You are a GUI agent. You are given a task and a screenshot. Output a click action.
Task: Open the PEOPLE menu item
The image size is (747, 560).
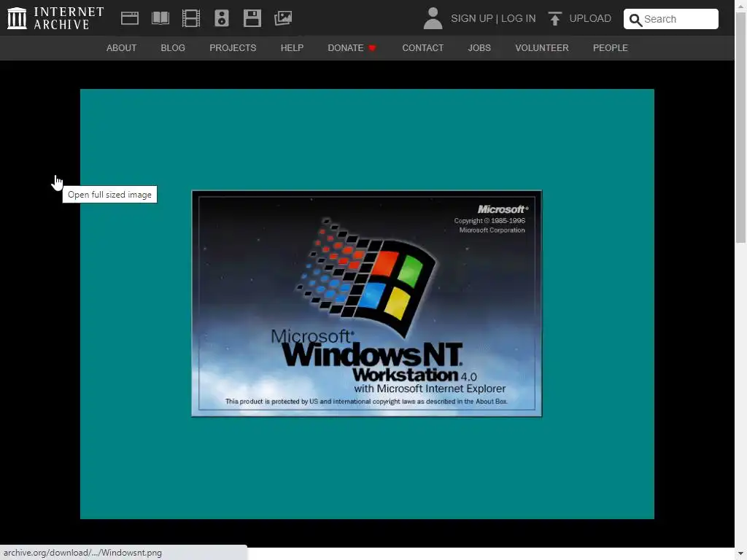[x=611, y=48]
